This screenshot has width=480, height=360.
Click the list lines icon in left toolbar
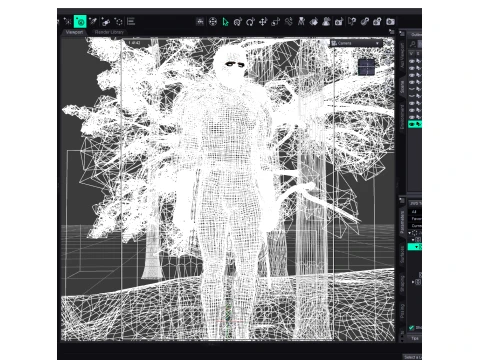click(x=131, y=22)
